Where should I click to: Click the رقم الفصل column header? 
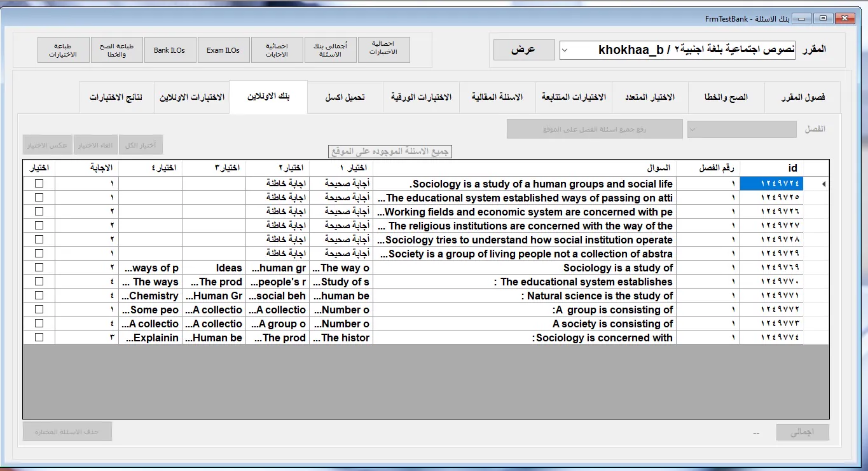[x=708, y=168]
